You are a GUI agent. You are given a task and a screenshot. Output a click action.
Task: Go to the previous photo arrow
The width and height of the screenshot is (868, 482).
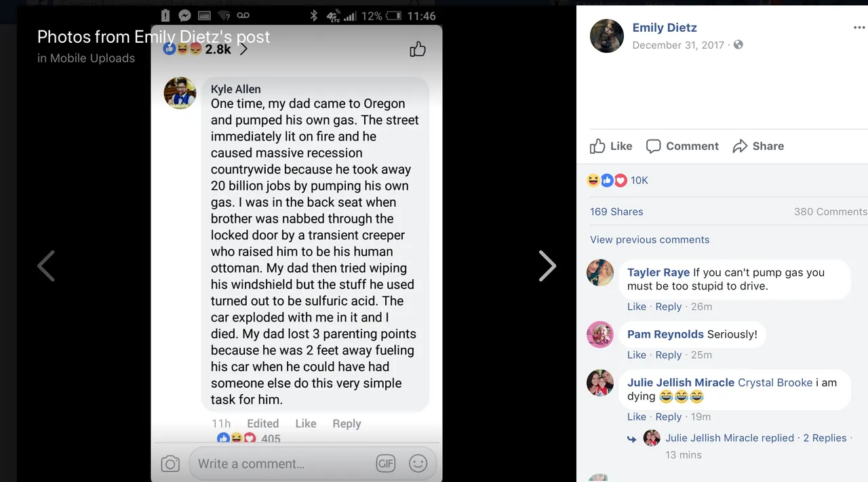point(46,266)
